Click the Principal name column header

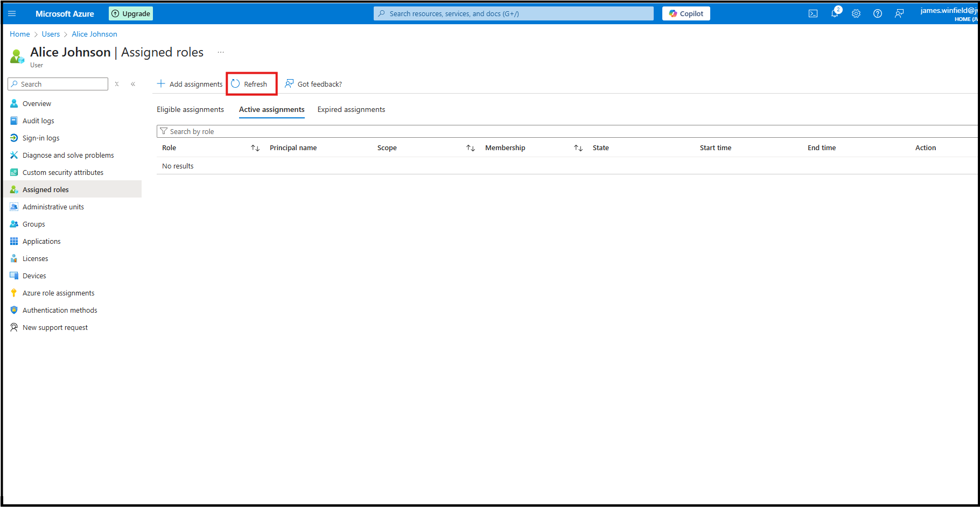tap(293, 148)
